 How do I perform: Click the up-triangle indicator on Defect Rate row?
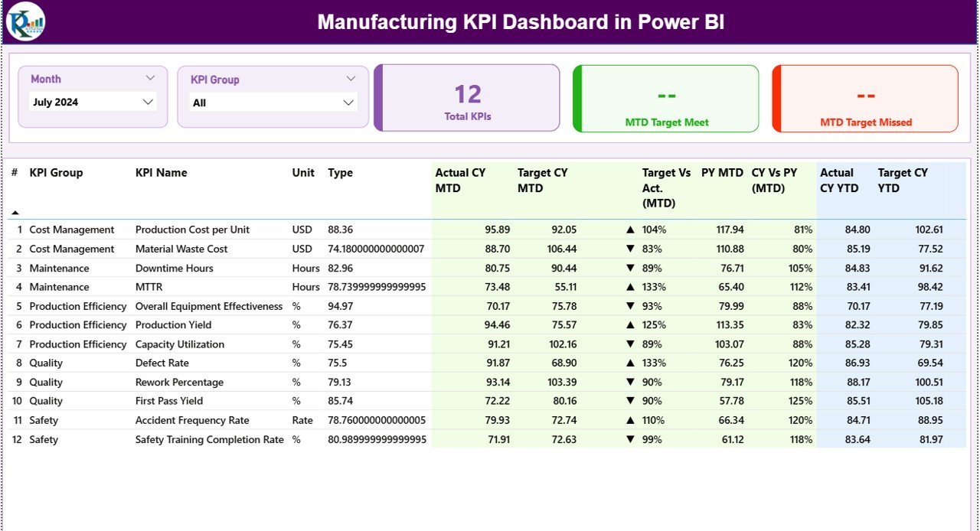[x=629, y=362]
